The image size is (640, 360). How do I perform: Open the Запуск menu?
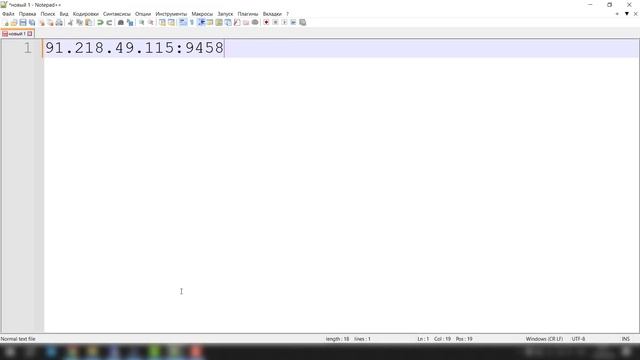[225, 14]
